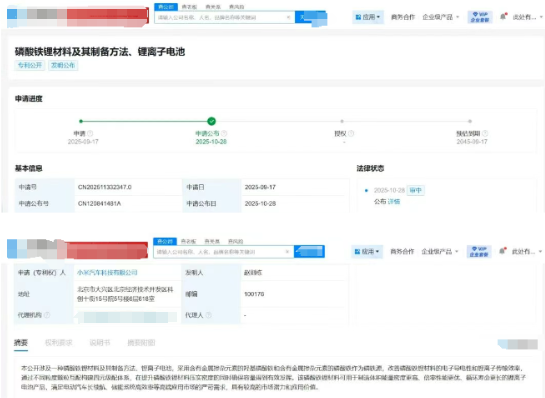Image resolution: width=545 pixels, height=398 pixels.
Task: Open the user account dropdown in lower header
Action: [x=527, y=251]
